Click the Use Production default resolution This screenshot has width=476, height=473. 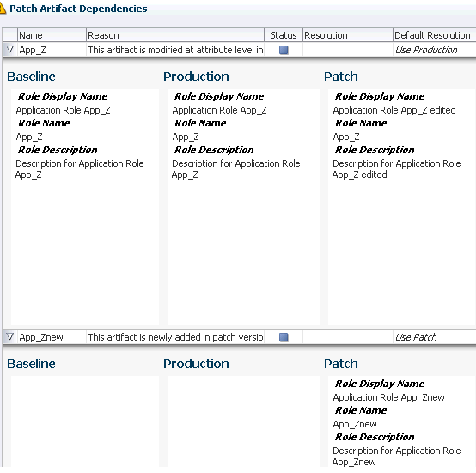pyautogui.click(x=426, y=50)
